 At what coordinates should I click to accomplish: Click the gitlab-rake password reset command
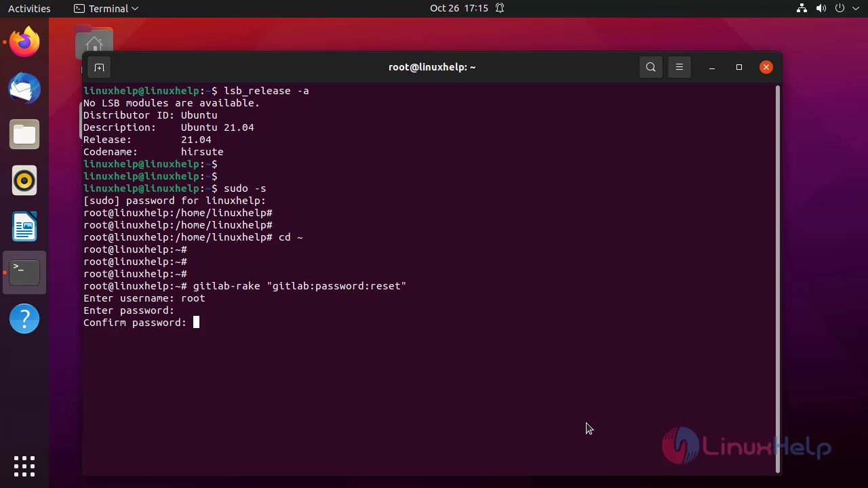point(299,286)
